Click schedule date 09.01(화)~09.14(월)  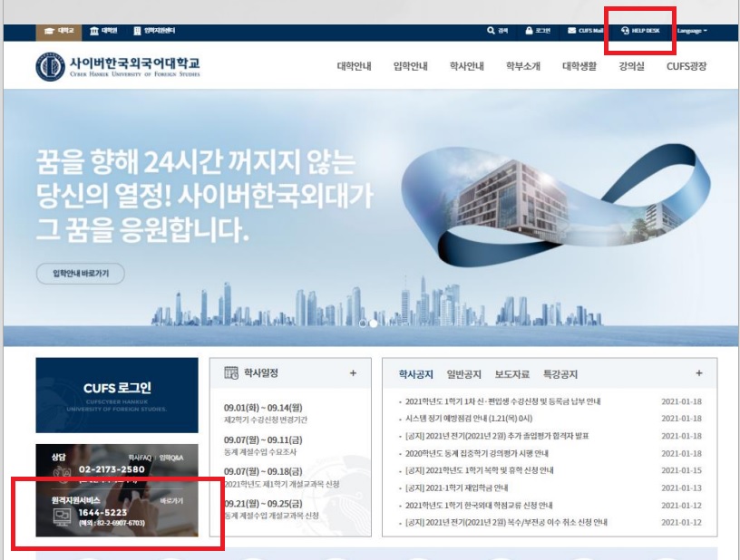point(263,408)
